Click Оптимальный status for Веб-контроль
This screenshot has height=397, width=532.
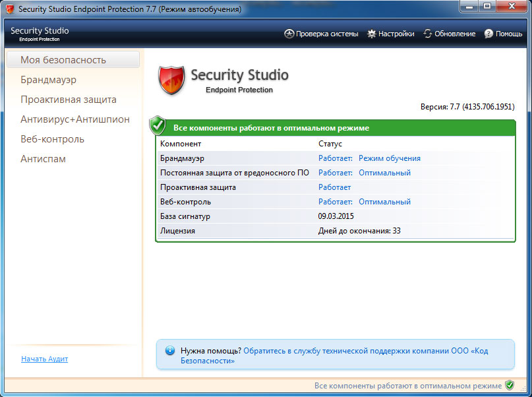pyautogui.click(x=384, y=202)
